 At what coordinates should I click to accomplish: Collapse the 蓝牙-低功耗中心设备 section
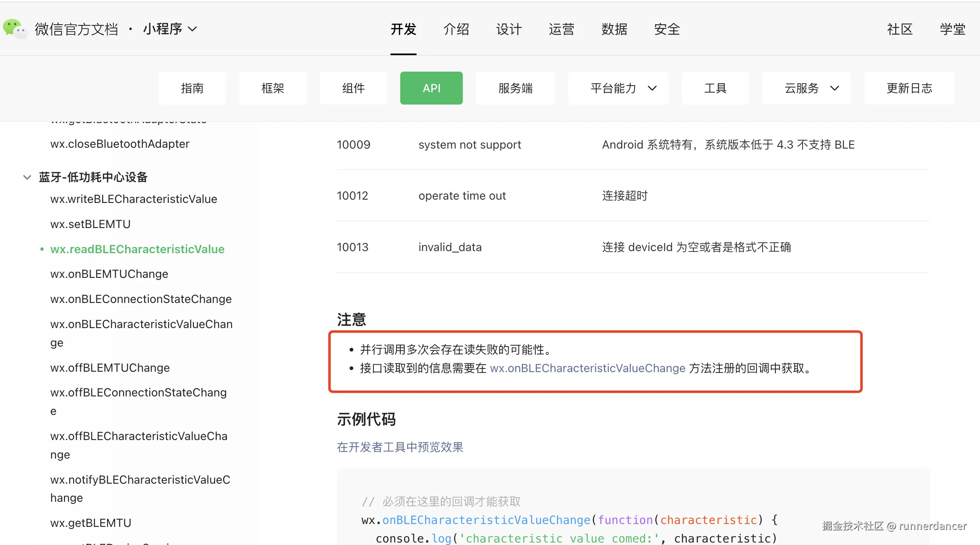coord(27,177)
